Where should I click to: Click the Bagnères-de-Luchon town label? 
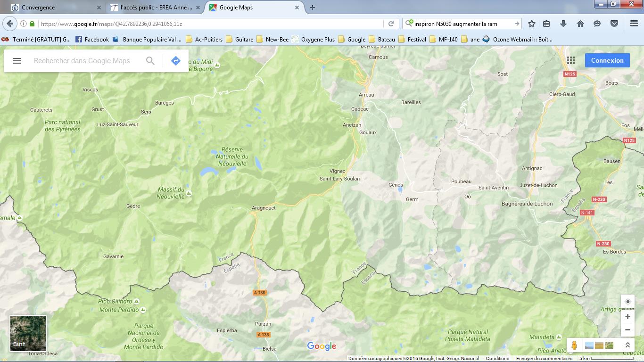[x=527, y=204]
